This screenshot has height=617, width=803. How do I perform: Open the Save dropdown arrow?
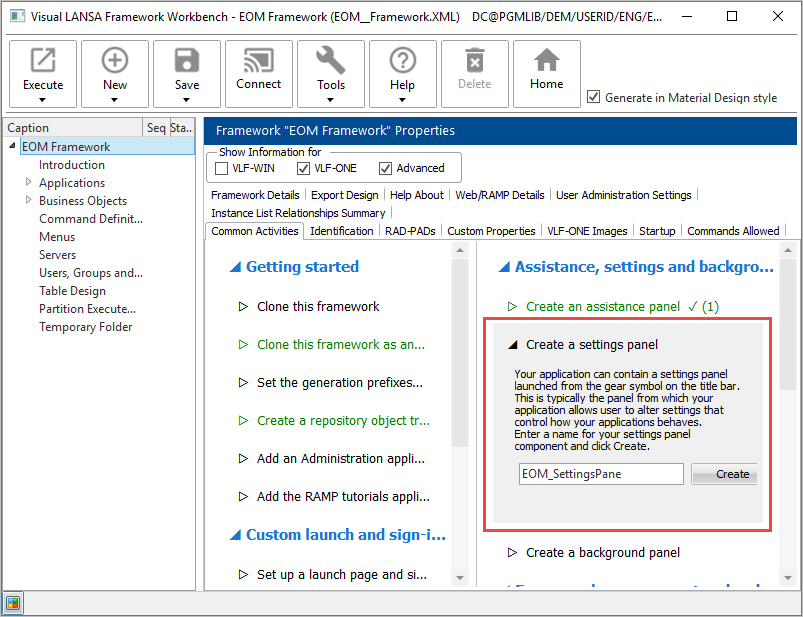click(186, 100)
